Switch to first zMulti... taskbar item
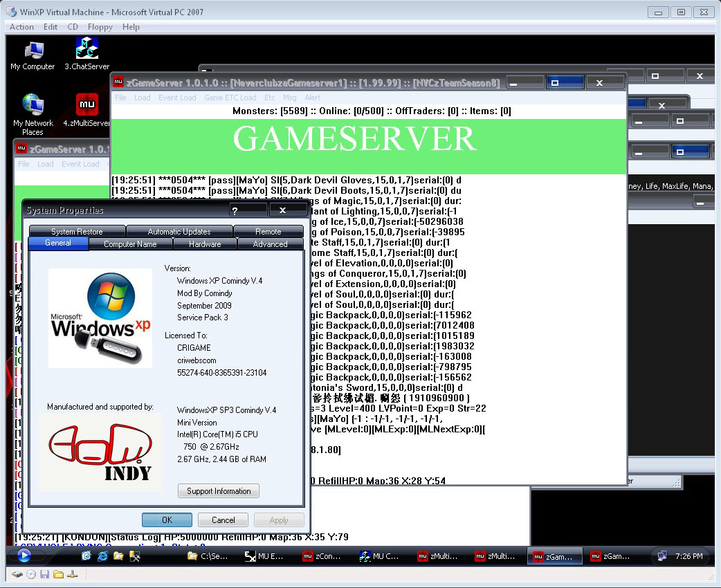721x588 pixels. [x=438, y=556]
